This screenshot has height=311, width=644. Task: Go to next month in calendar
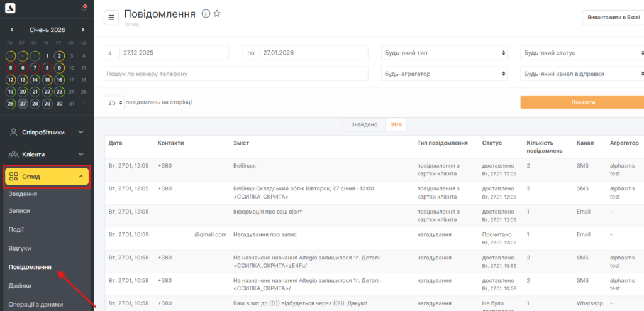tap(82, 30)
